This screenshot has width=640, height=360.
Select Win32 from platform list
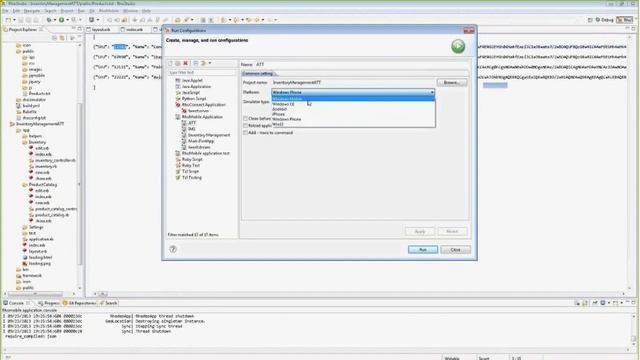[x=353, y=124]
